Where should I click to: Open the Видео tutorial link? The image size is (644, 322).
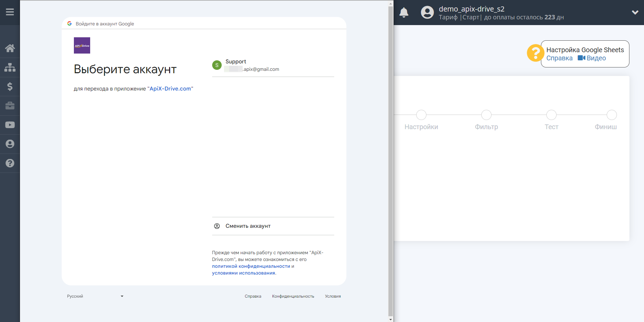pyautogui.click(x=596, y=58)
